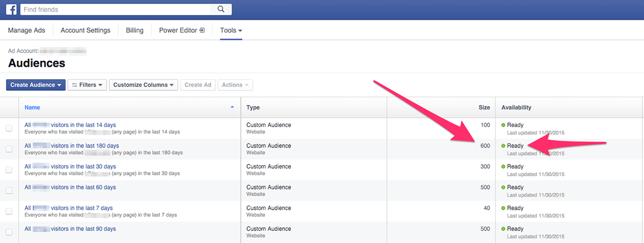
Task: Launch Power Editor from navigation
Action: click(181, 30)
